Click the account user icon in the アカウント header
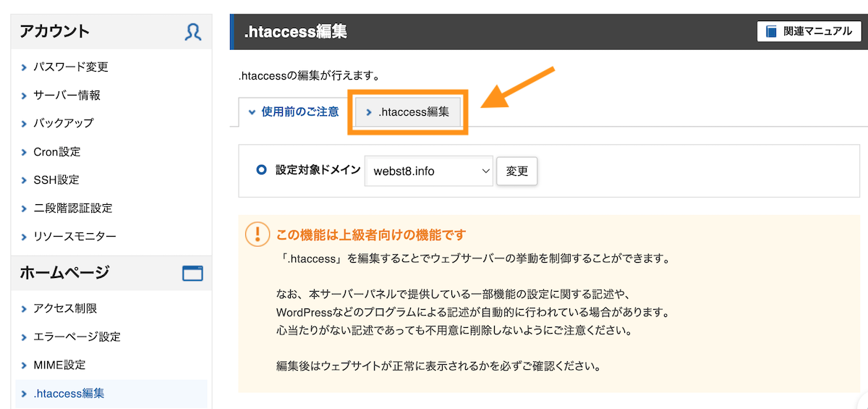This screenshot has height=409, width=868. 192,32
